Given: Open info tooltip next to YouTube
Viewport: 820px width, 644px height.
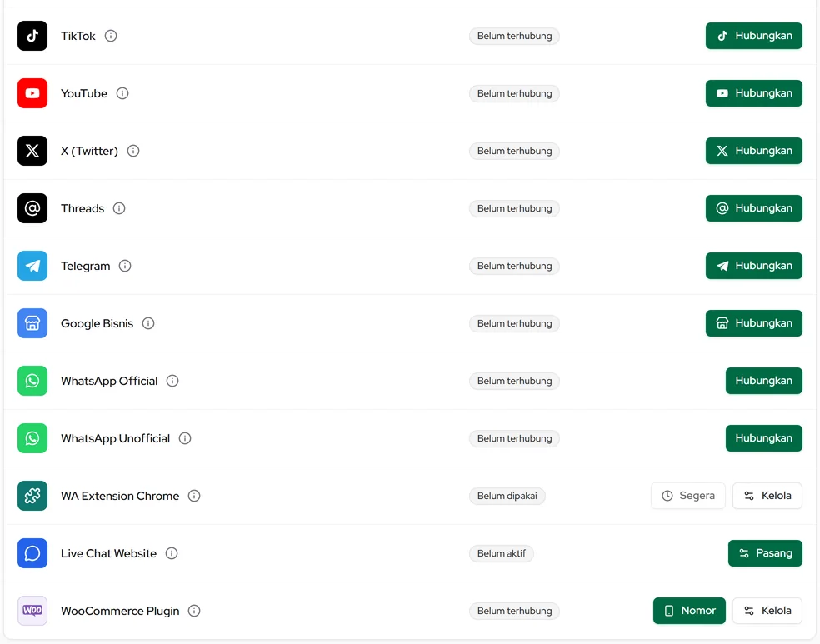Looking at the screenshot, I should click(122, 93).
